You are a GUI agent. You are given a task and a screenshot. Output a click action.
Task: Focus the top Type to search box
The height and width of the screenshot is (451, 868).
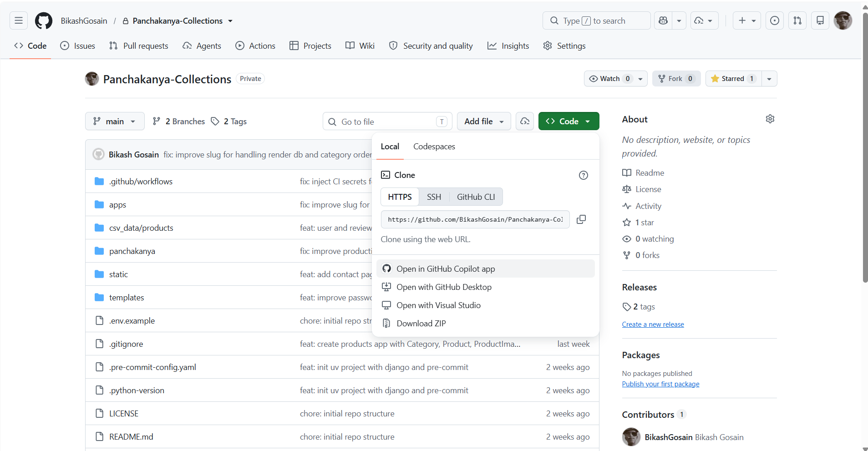[x=596, y=20]
